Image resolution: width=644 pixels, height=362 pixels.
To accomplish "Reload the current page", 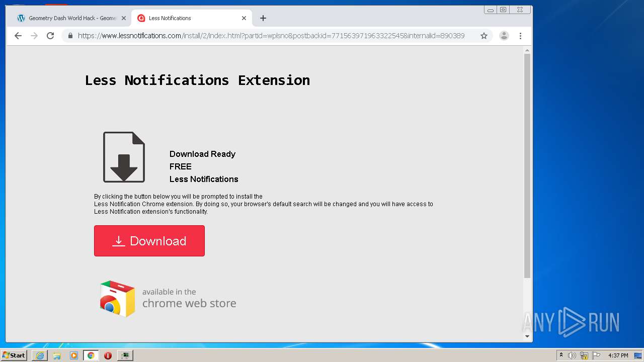I will [50, 36].
